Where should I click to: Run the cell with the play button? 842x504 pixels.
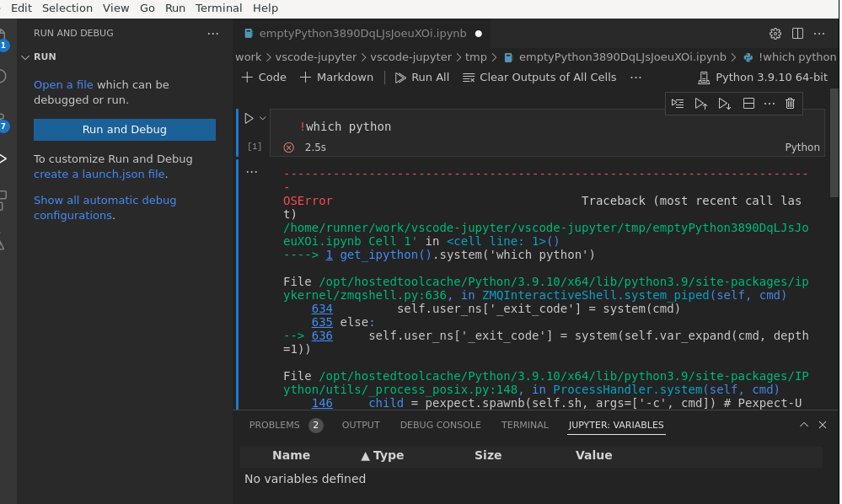click(248, 118)
